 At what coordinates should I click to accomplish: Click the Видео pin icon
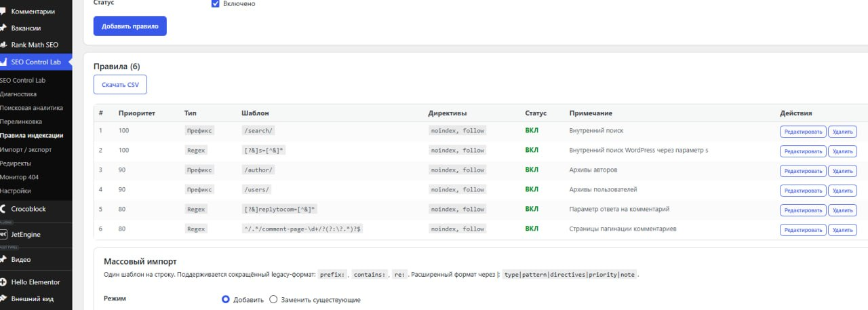pyautogui.click(x=3, y=259)
